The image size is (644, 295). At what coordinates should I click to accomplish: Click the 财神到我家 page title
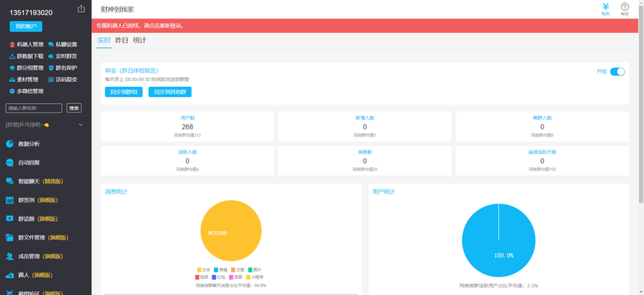pyautogui.click(x=118, y=10)
